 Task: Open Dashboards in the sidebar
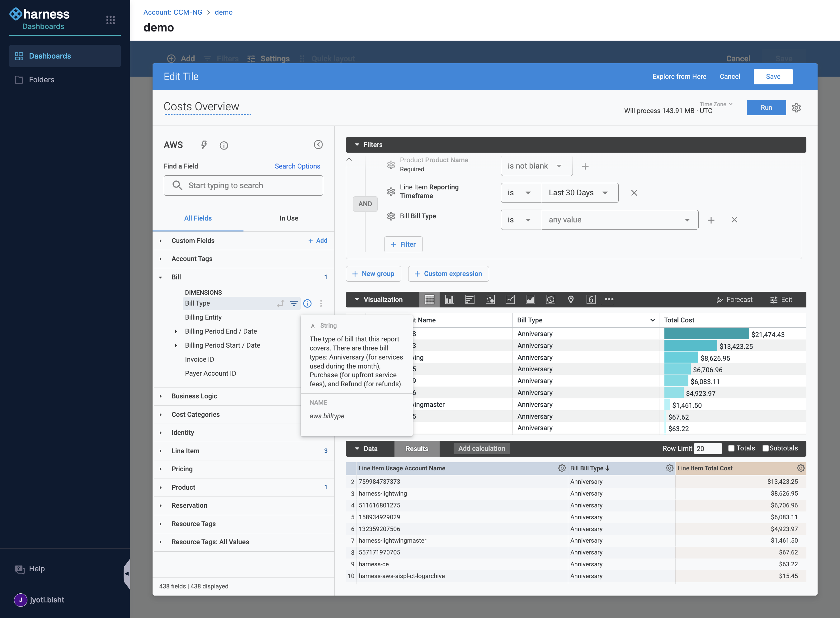pyautogui.click(x=65, y=56)
